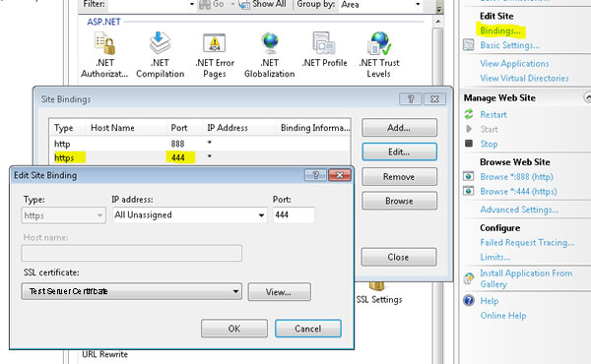Select the http 888 binding row
This screenshot has width=591, height=364.
click(200, 144)
